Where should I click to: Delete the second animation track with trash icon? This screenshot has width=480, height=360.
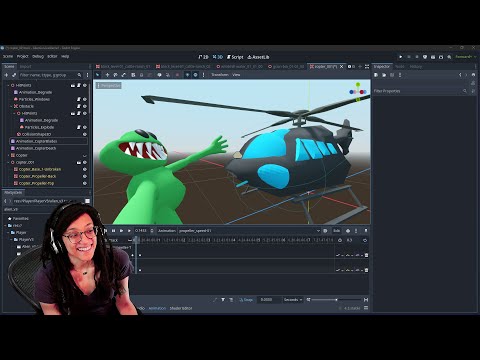click(366, 270)
